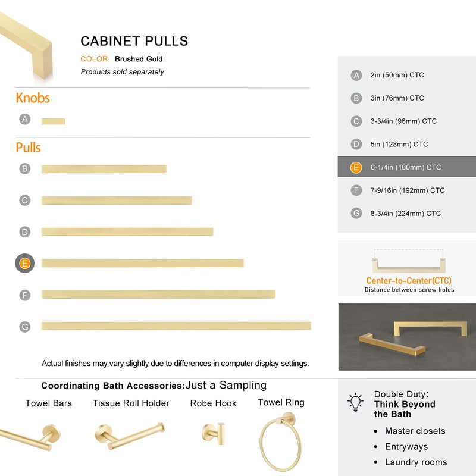Select the 3-3/4in (96mm) CTC option
The image size is (476, 476).
407,121
